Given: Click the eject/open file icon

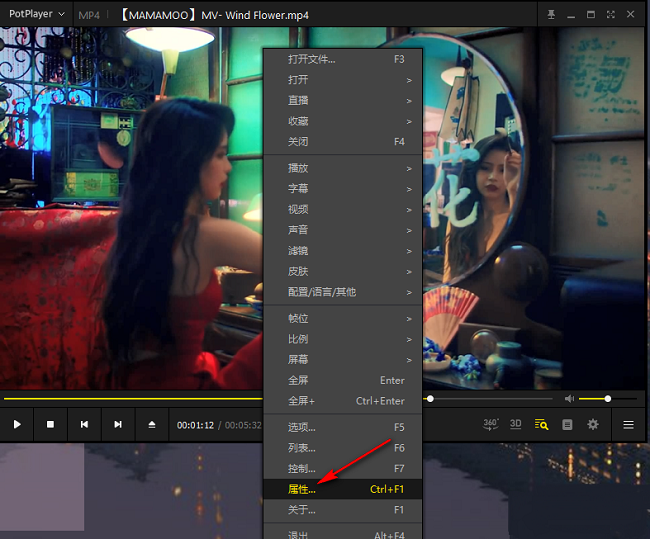Looking at the screenshot, I should (x=152, y=425).
